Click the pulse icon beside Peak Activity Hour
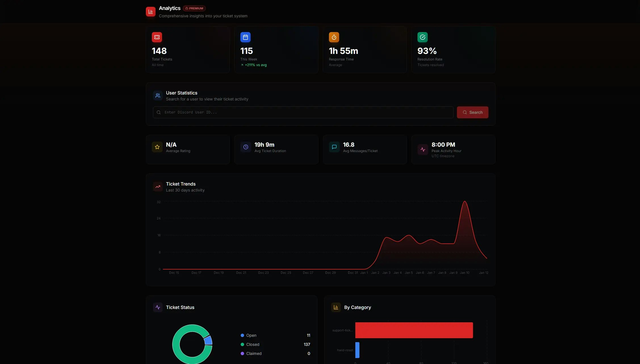 click(423, 150)
